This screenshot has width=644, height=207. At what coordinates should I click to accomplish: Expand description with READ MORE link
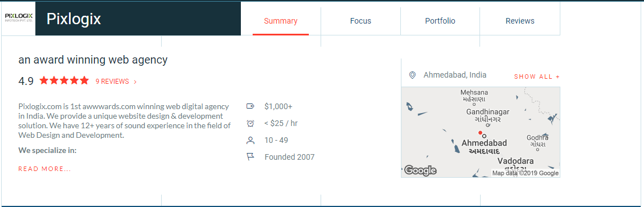(44, 169)
